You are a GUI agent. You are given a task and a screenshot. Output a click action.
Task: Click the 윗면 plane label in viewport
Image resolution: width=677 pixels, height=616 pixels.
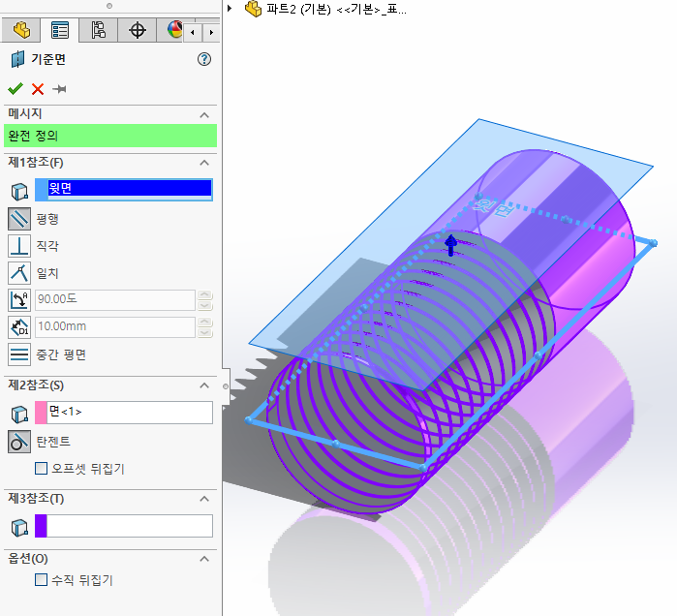[x=492, y=206]
